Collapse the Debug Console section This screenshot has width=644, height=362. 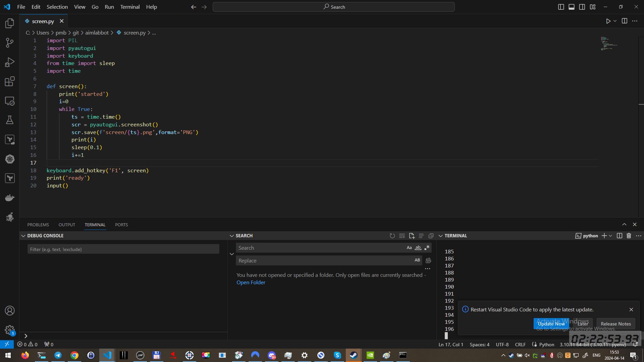[23, 236]
